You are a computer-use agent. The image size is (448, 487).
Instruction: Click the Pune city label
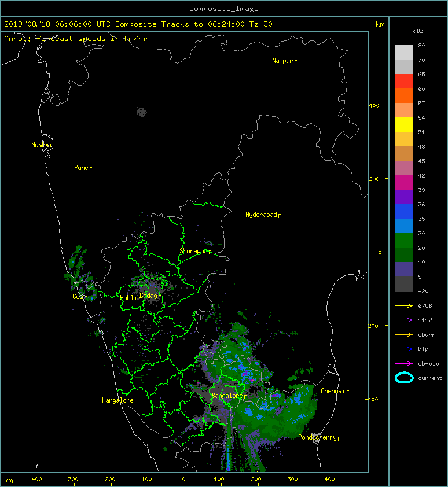[81, 168]
